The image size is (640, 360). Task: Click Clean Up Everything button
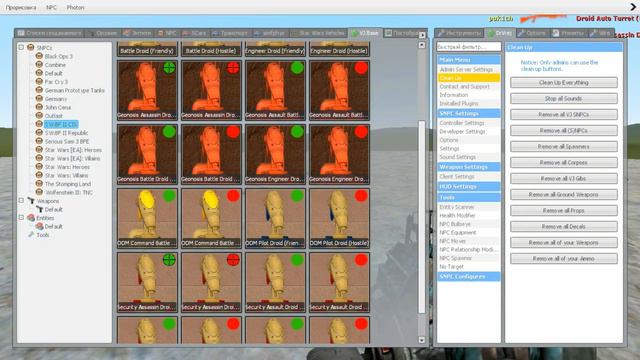click(564, 82)
